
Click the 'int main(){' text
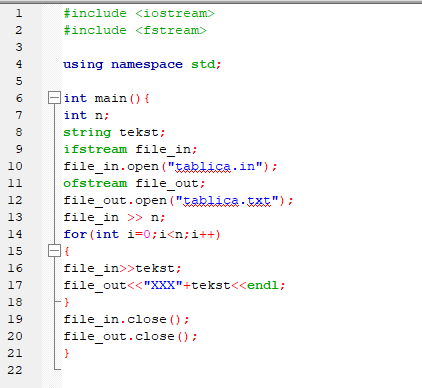click(107, 98)
